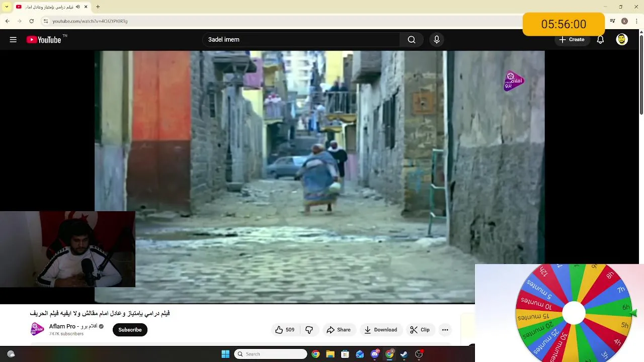
Task: Open media controls in Chrome toolbar
Action: click(612, 21)
